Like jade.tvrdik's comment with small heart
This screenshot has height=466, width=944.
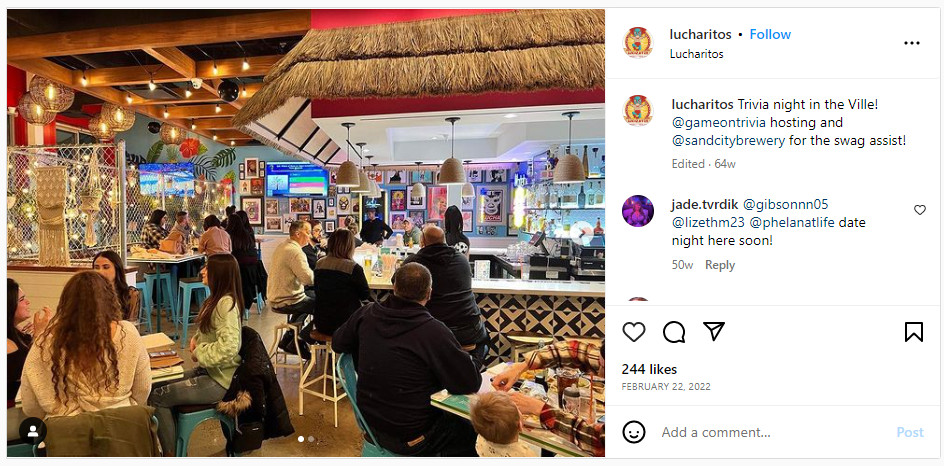[x=919, y=210]
